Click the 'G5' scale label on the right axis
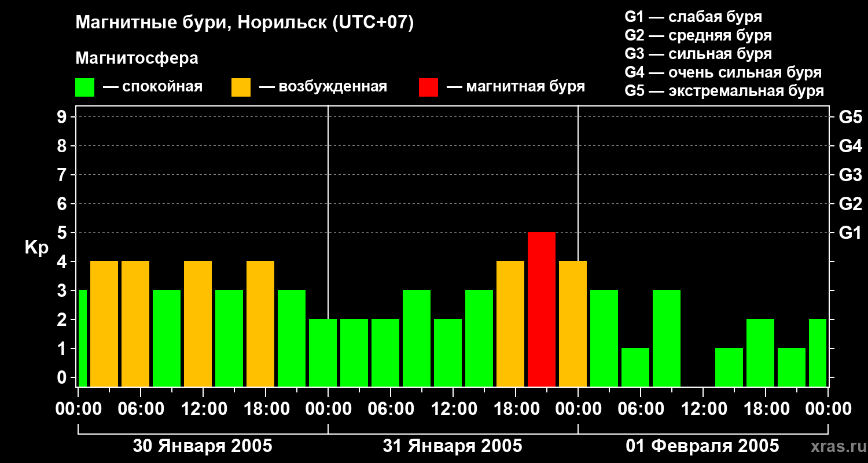The image size is (868, 463). pos(850,117)
